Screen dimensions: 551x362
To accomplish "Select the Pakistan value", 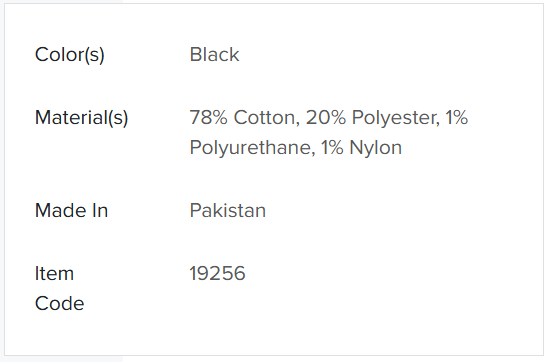I will 228,211.
